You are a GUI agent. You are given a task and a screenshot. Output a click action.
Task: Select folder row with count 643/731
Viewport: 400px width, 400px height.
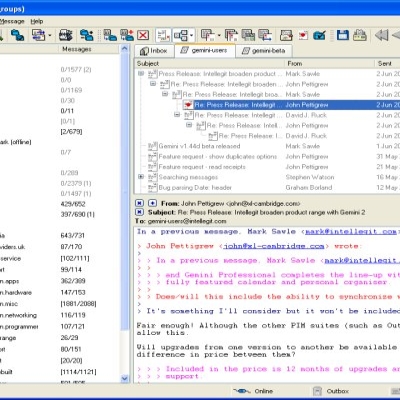tap(59, 235)
